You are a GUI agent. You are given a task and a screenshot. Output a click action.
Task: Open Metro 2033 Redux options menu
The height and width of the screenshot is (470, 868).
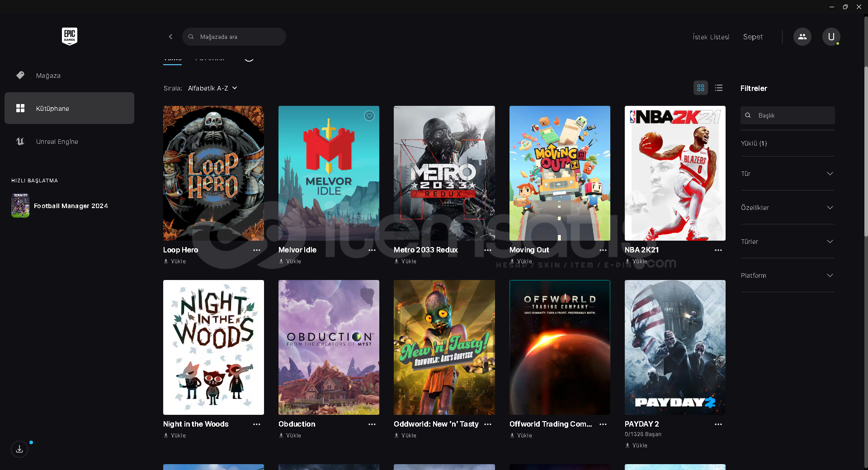pos(488,250)
